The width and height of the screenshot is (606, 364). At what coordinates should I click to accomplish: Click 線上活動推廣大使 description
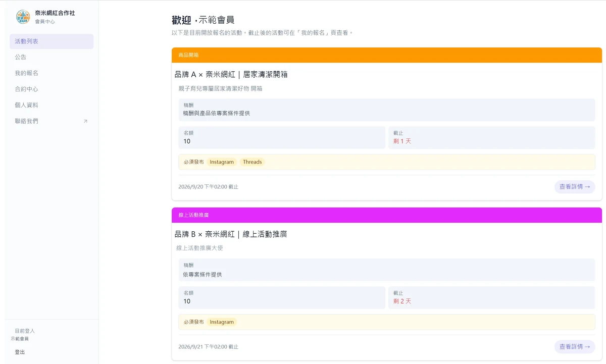click(x=199, y=248)
